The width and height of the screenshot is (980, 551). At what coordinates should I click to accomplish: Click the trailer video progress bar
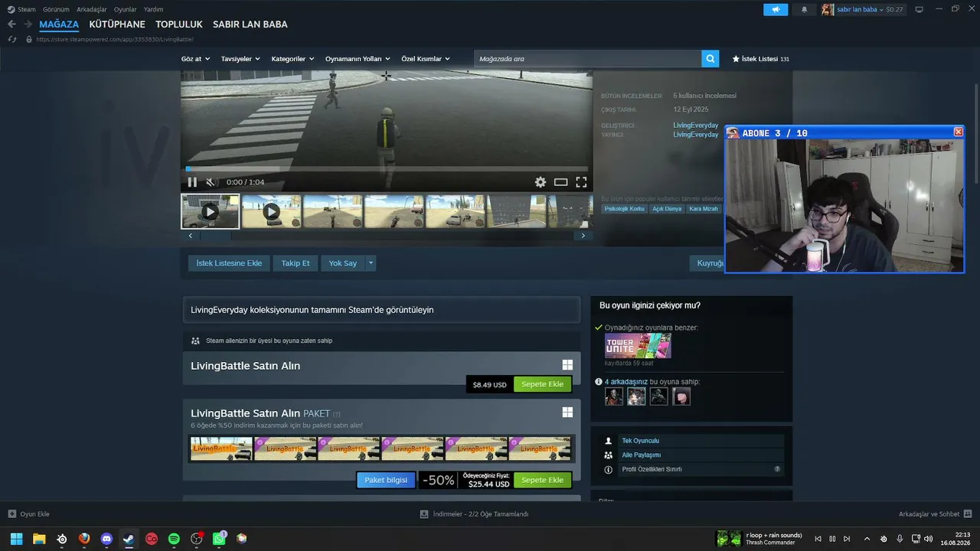pos(387,169)
